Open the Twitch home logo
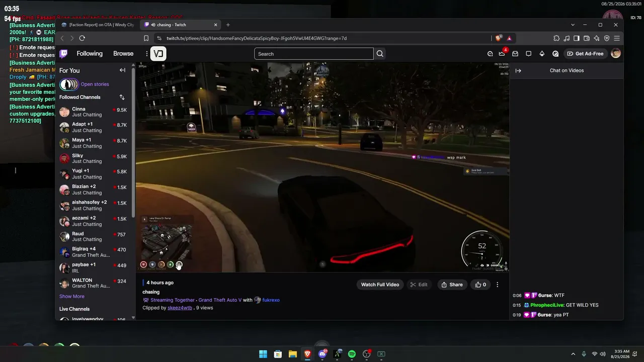The height and width of the screenshot is (362, 644). coord(63,54)
